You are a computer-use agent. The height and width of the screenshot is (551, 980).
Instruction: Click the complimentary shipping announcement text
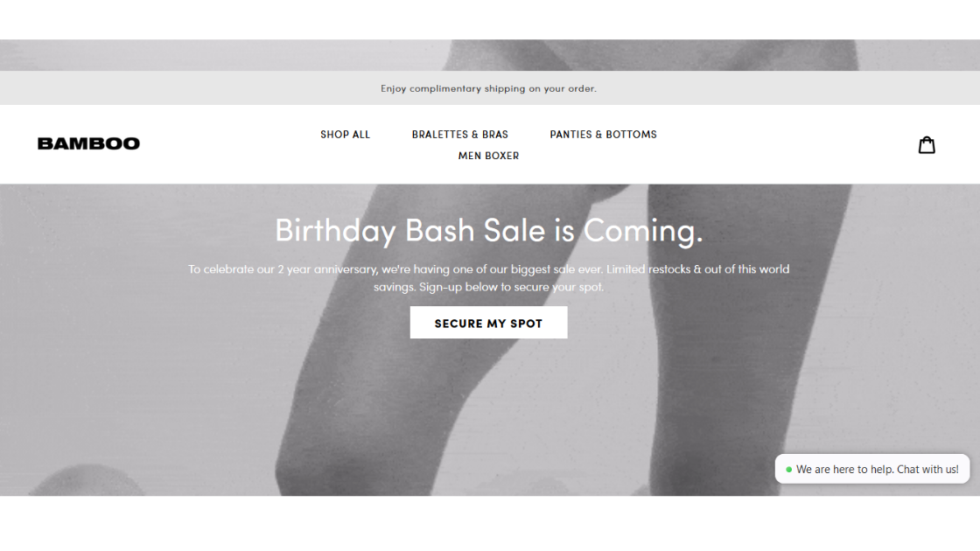point(489,88)
